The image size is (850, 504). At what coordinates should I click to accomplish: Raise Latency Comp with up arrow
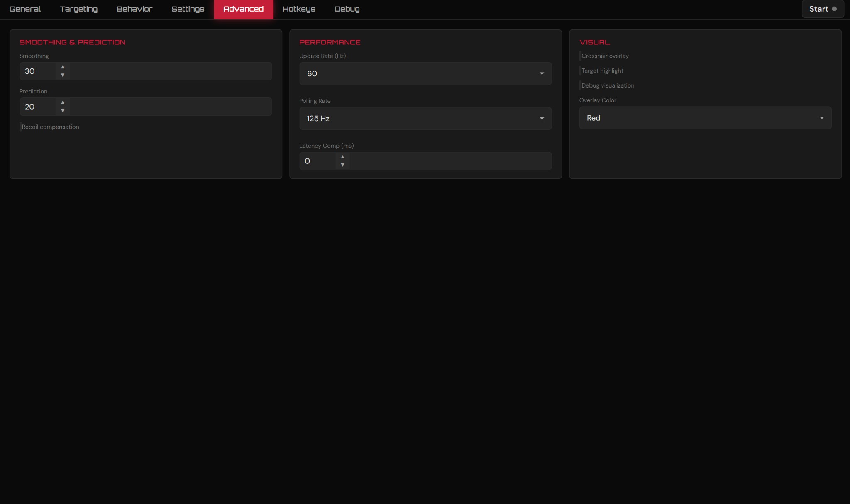tap(342, 157)
